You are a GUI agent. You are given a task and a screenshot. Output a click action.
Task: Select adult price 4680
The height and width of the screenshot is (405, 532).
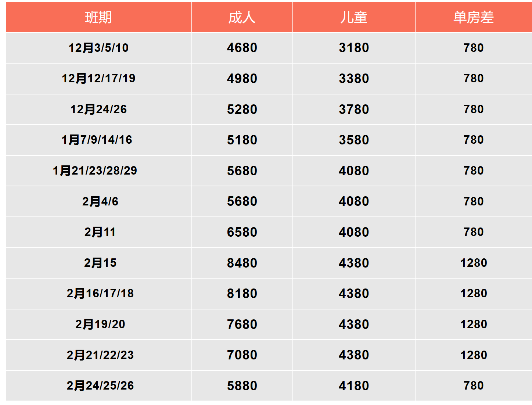[x=242, y=48]
